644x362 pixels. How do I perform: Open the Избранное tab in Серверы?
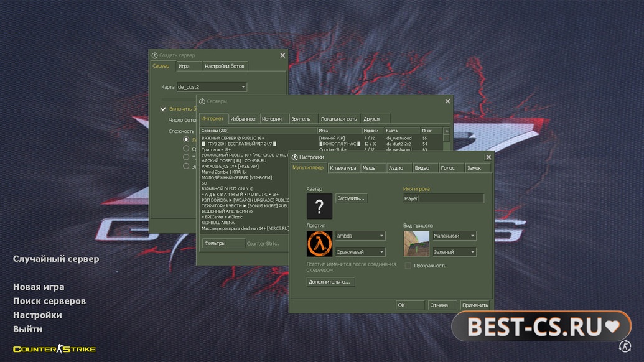(243, 119)
